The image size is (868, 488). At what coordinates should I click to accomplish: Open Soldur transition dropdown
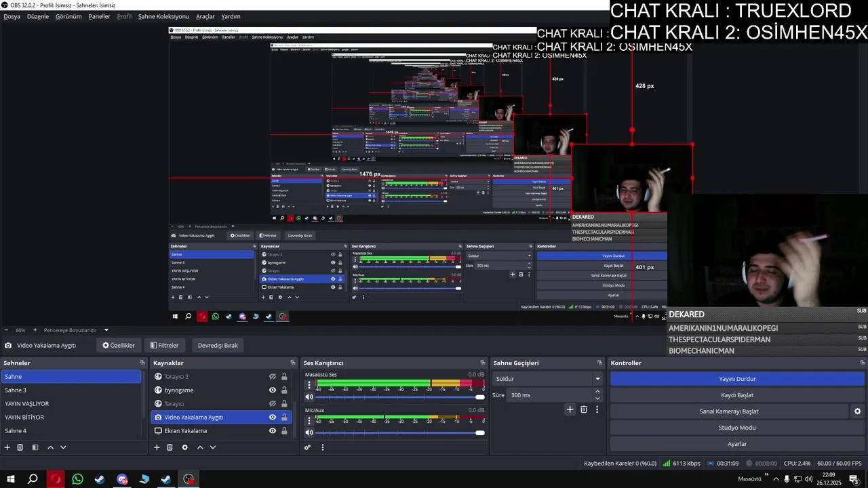click(x=548, y=379)
